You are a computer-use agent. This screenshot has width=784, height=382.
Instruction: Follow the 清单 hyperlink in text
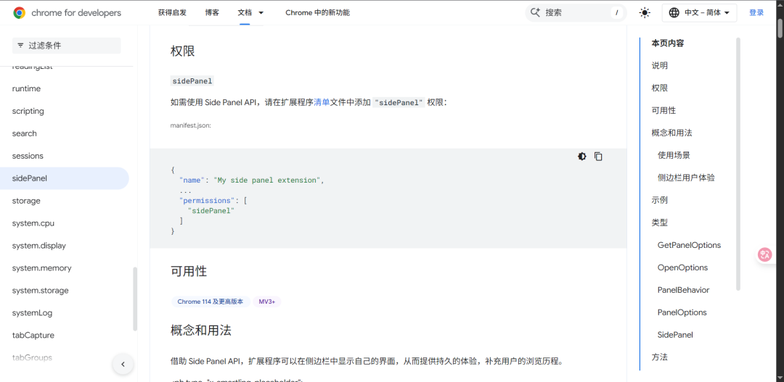pos(322,102)
